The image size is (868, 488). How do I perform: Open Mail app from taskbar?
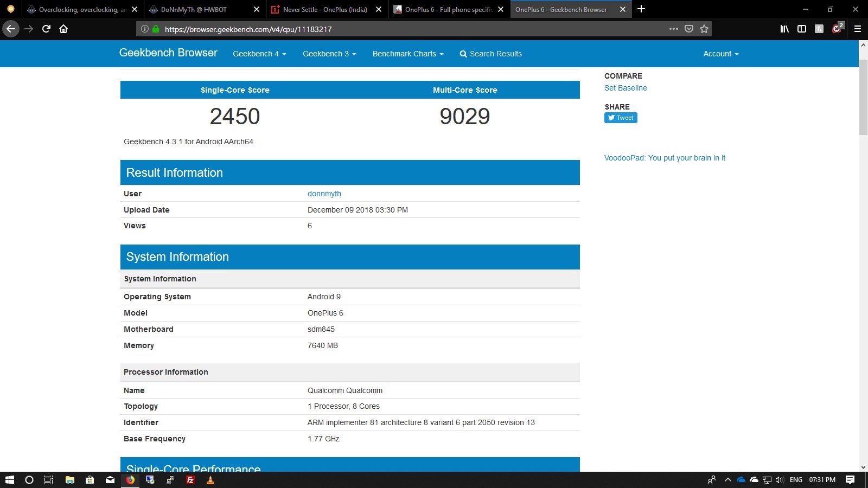pos(110,480)
